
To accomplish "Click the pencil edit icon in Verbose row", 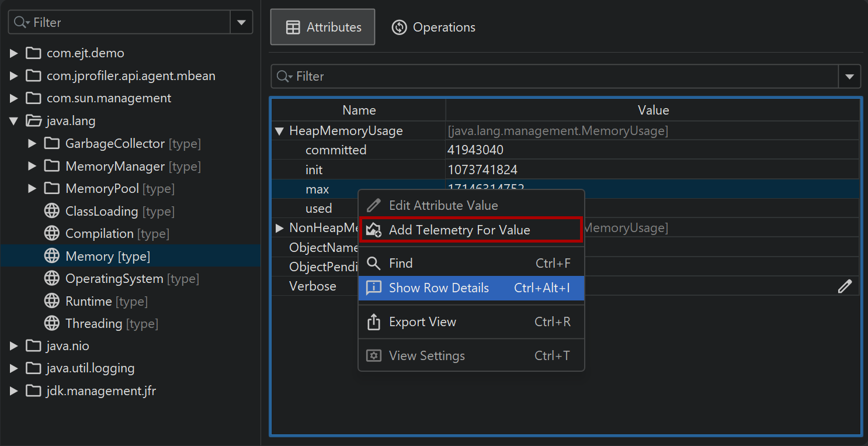I will 845,286.
